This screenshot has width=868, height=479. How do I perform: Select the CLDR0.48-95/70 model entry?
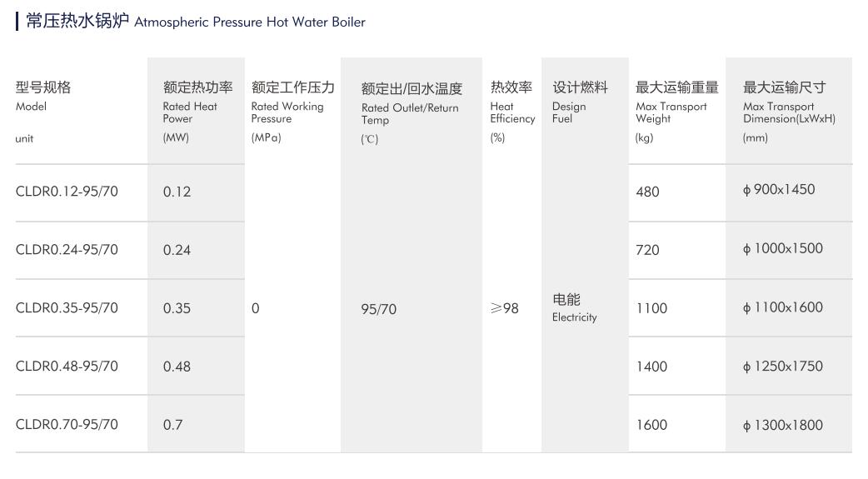(x=67, y=366)
